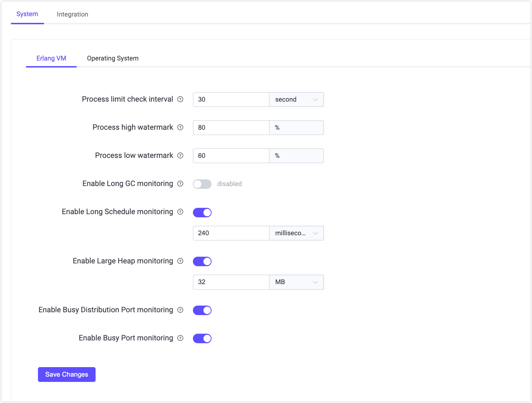Click help icon next to Process limit check interval
The height and width of the screenshot is (403, 532).
point(180,99)
